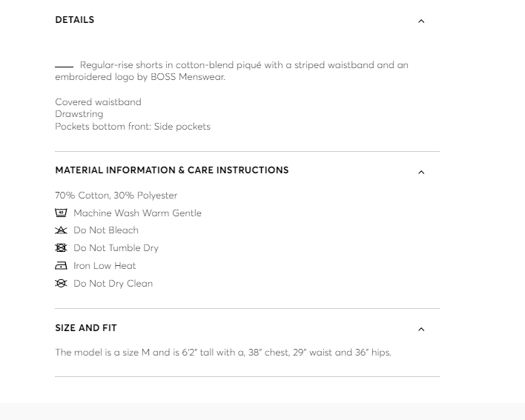Viewport: 525px width, 420px height.
Task: Click the Regular-rise shorts description paragraph
Action: click(x=231, y=71)
